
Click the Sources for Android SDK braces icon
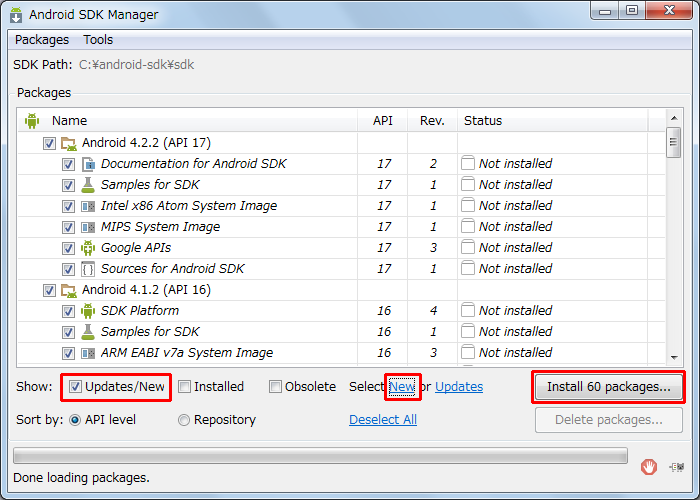pos(89,269)
